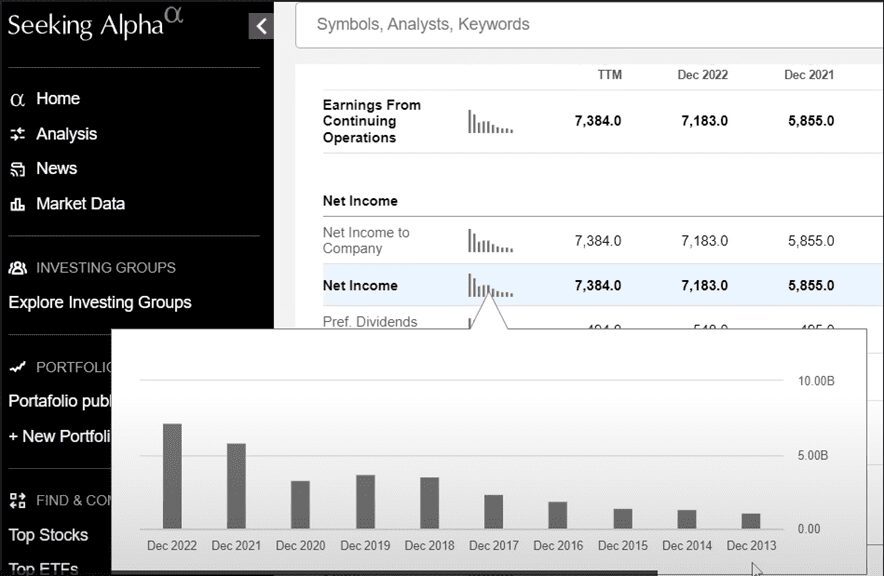
Task: Click the Investing Groups people icon
Action: pos(17,268)
